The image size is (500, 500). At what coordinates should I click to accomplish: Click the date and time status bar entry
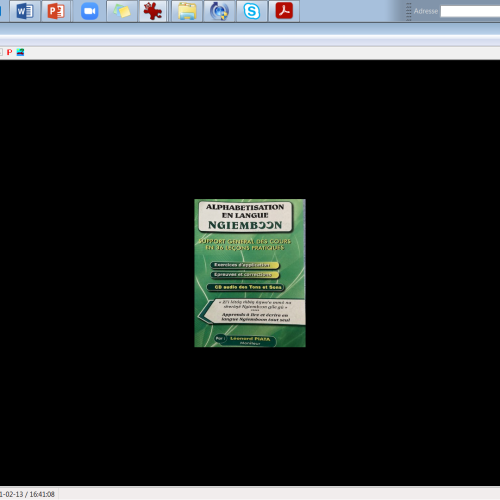[27, 494]
